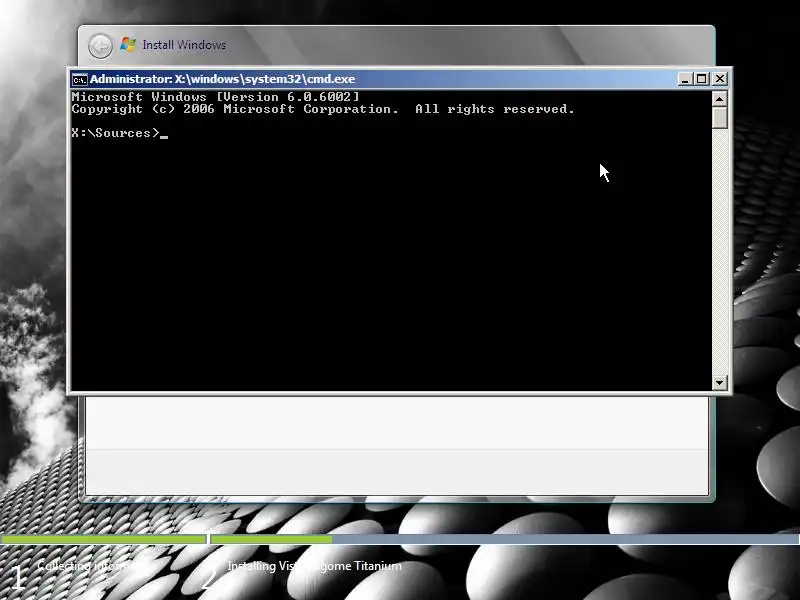Click the Copyright 2006 Microsoft Corporation line
Viewport: 800px width, 600px height.
coord(323,109)
